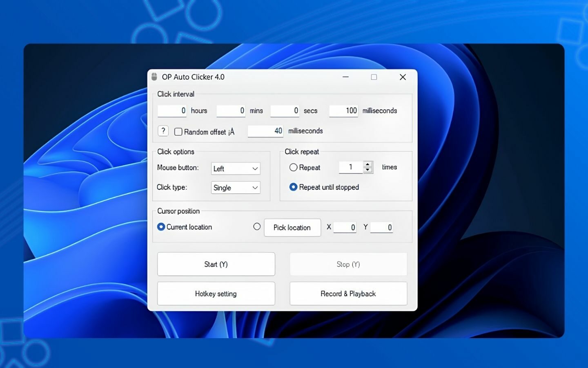Decrease repeat count with down arrow
The image size is (588, 368).
(x=368, y=170)
